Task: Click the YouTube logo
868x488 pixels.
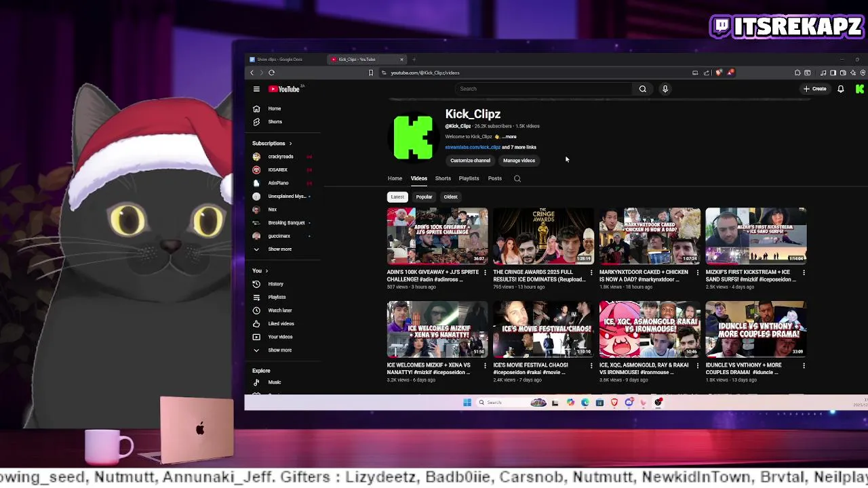Action: (x=284, y=89)
